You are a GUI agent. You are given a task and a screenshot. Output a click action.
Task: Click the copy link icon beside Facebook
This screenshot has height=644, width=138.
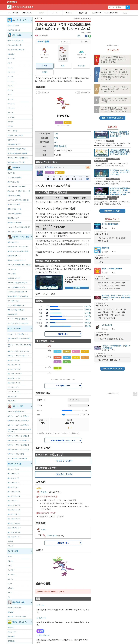[x=79, y=36]
